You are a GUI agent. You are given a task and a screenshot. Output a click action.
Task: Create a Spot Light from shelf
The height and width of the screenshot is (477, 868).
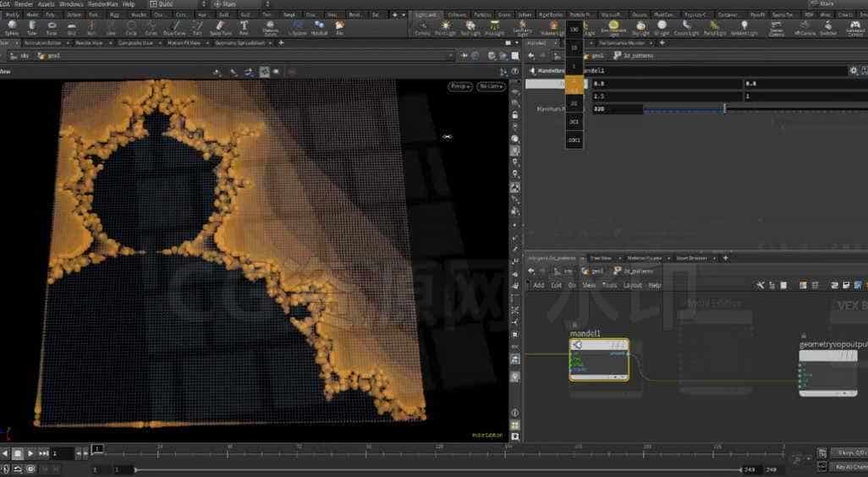click(x=470, y=28)
